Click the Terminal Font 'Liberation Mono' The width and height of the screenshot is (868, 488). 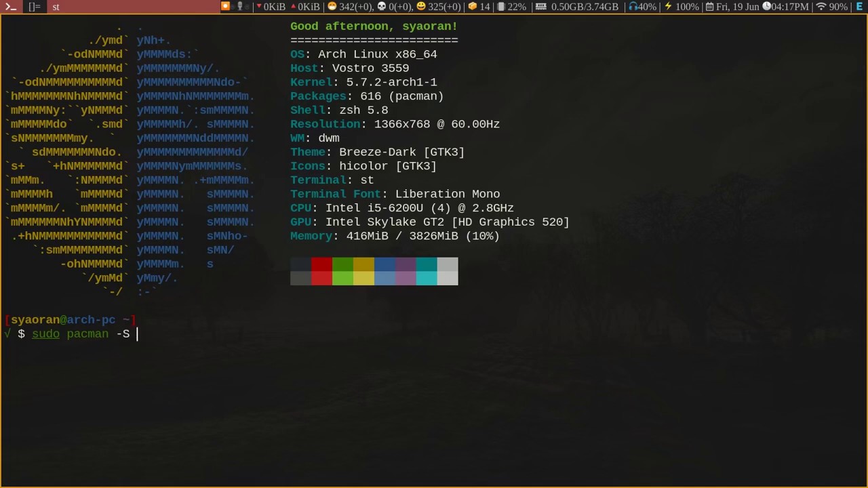(x=448, y=195)
